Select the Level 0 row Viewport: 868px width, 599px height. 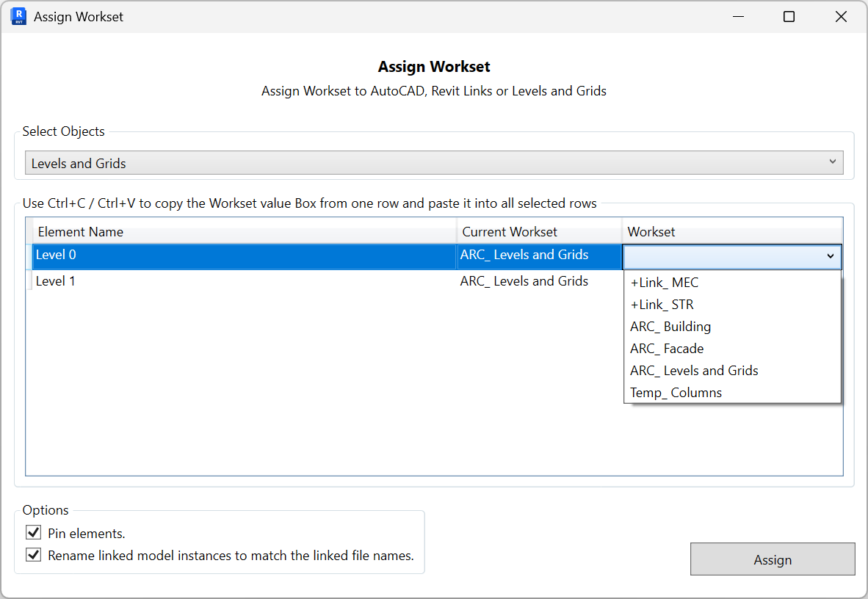[220, 255]
